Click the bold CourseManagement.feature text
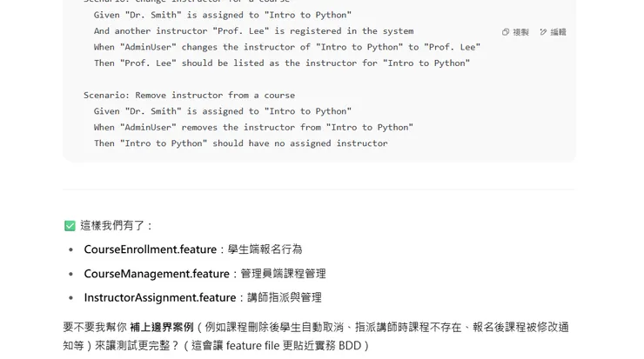Image resolution: width=644 pixels, height=359 pixels. 157,274
